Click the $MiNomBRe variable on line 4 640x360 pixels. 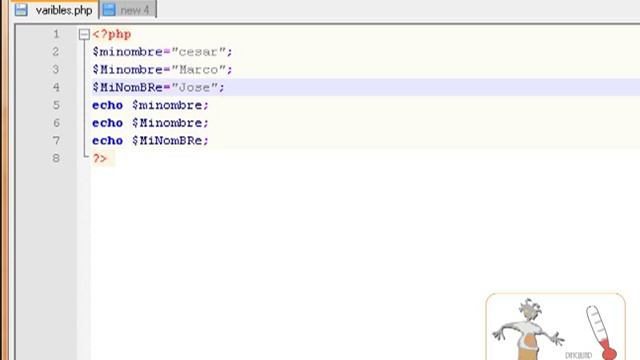127,87
